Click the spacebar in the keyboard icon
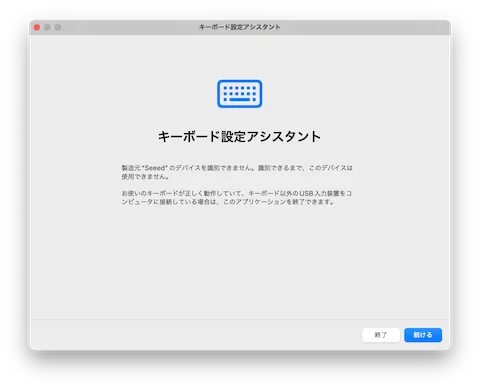 pyautogui.click(x=239, y=100)
